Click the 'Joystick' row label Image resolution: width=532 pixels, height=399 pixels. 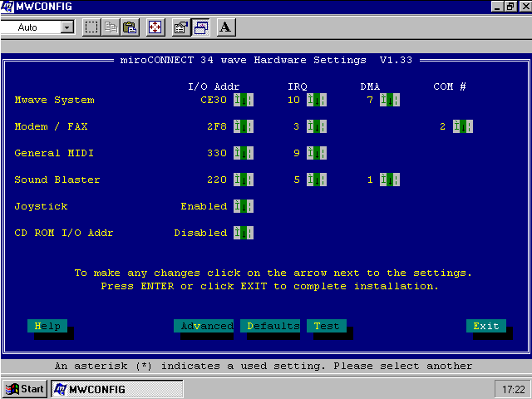(x=41, y=207)
